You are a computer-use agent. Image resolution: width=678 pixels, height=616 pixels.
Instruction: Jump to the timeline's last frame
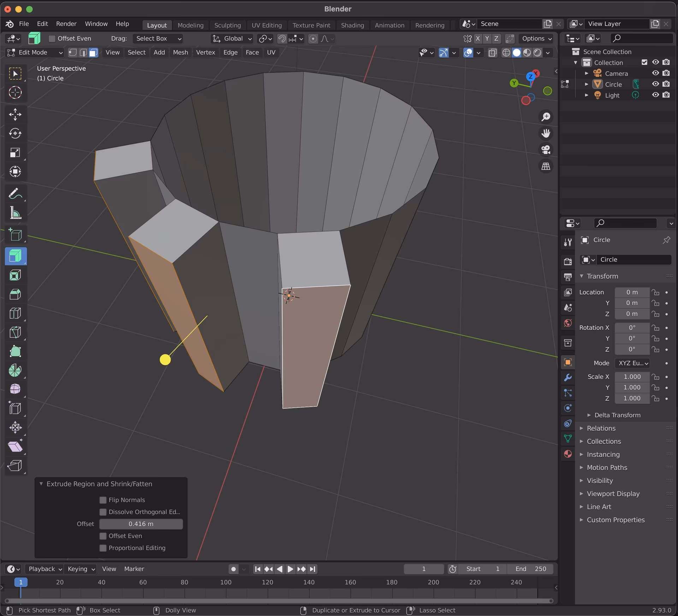click(x=313, y=569)
